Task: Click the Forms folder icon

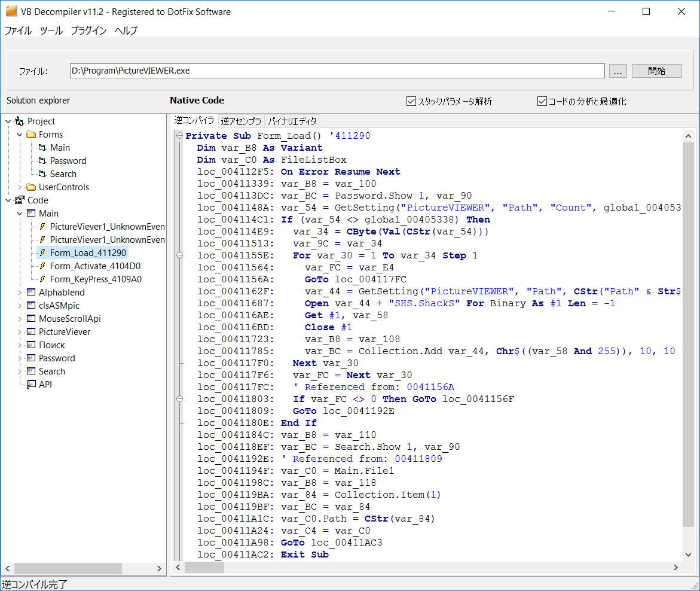Action: coord(31,135)
